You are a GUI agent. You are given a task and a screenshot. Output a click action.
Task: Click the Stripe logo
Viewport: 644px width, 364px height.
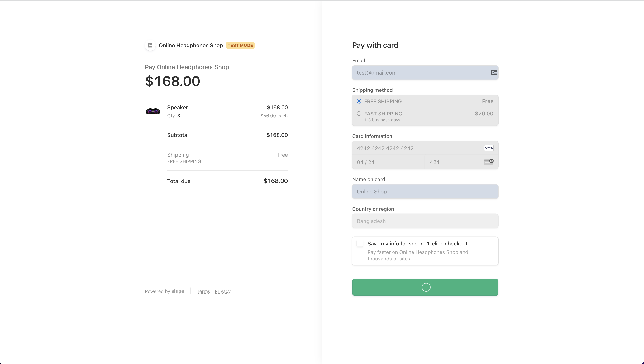[x=178, y=291]
